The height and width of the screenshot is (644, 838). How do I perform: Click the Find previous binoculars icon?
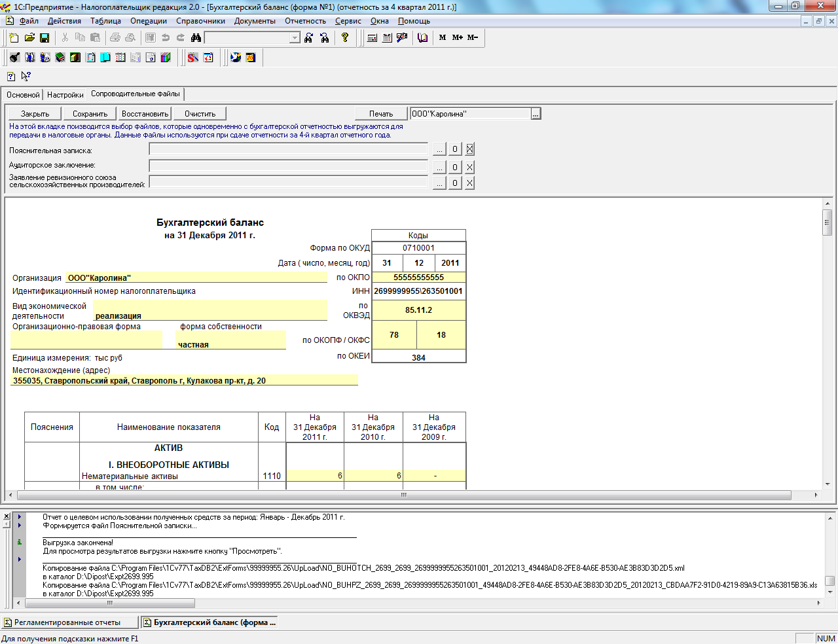[x=324, y=38]
